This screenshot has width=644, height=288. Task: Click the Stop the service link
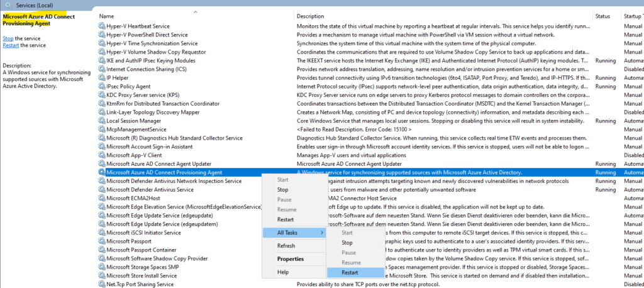tap(8, 38)
